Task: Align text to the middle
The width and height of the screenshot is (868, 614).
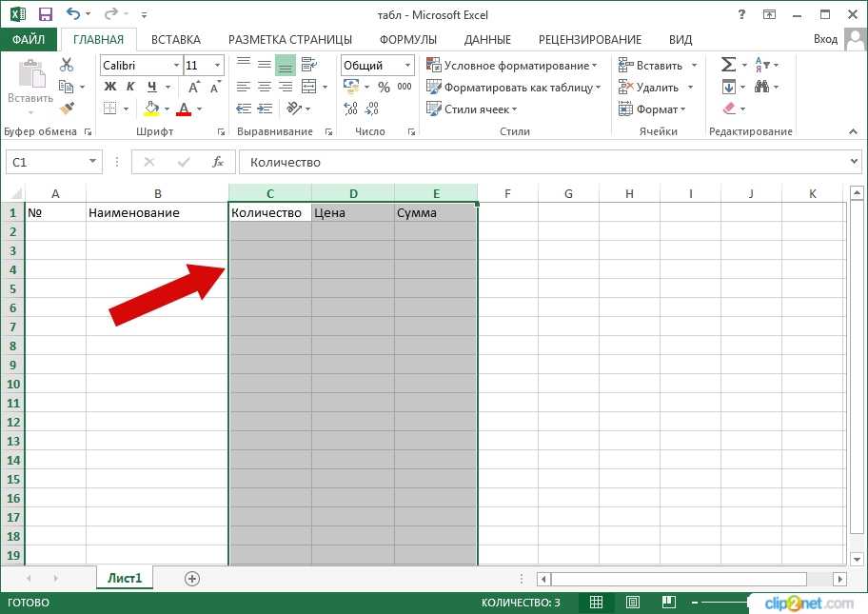Action: click(265, 65)
